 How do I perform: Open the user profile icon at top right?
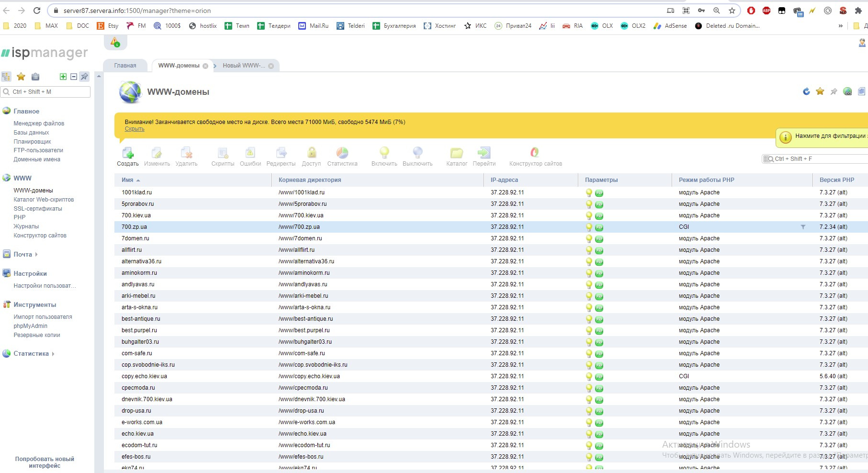coord(862,43)
